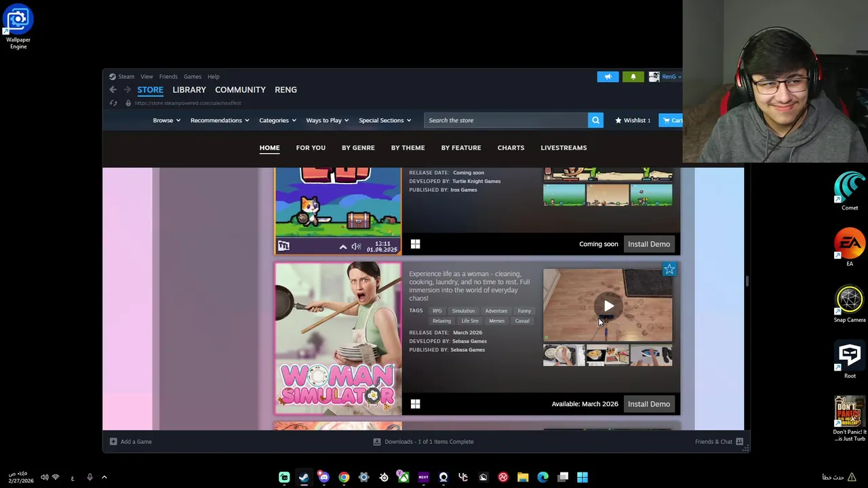Show hidden system tray icons

coord(104,477)
